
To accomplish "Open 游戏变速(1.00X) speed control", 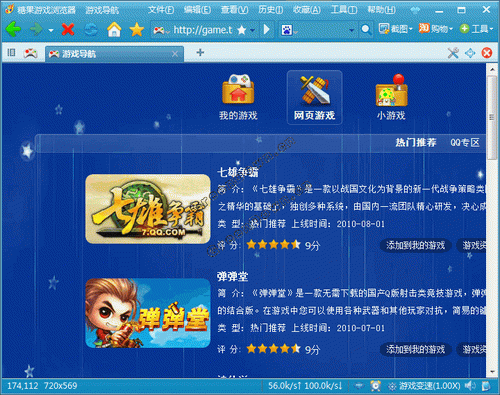I will point(424,386).
